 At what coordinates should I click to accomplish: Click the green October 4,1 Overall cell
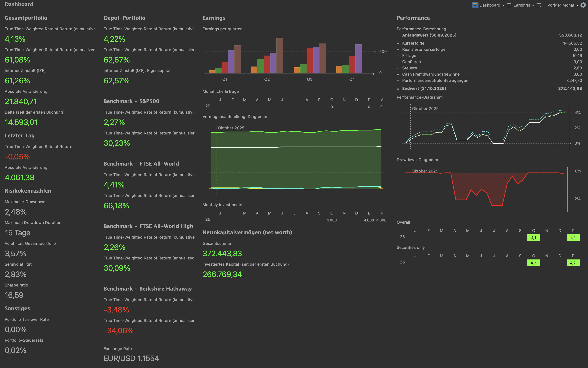pyautogui.click(x=533, y=238)
